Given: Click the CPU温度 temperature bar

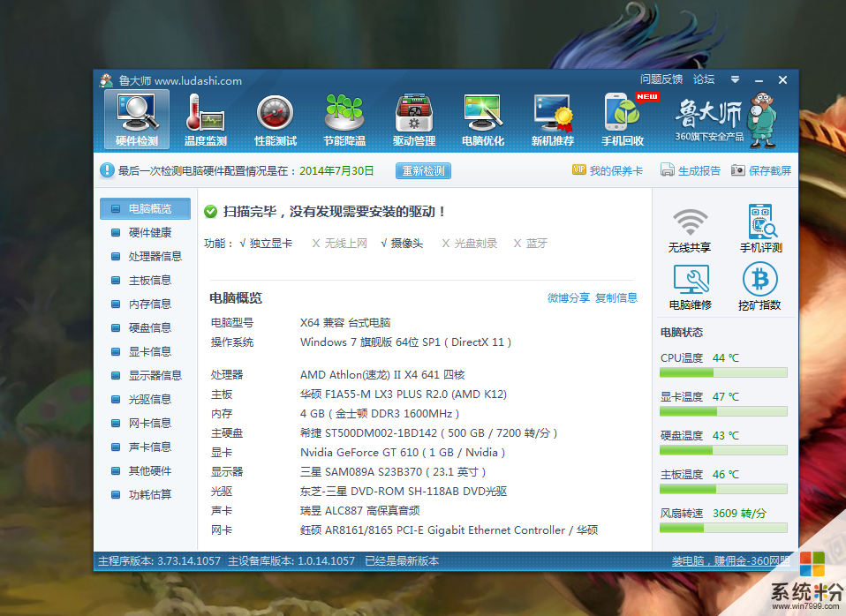Looking at the screenshot, I should pos(723,372).
